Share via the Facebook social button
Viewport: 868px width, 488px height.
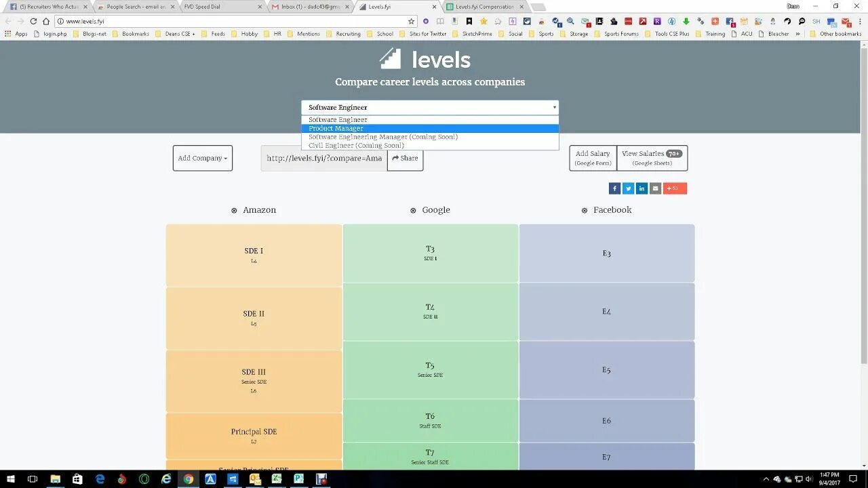tap(614, 188)
